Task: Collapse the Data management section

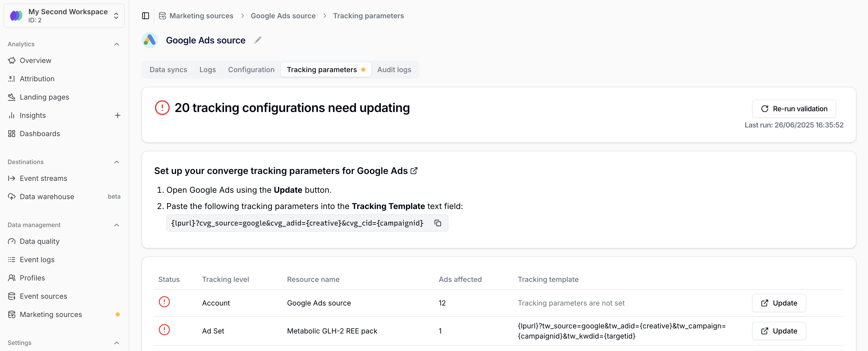Action: [x=117, y=225]
